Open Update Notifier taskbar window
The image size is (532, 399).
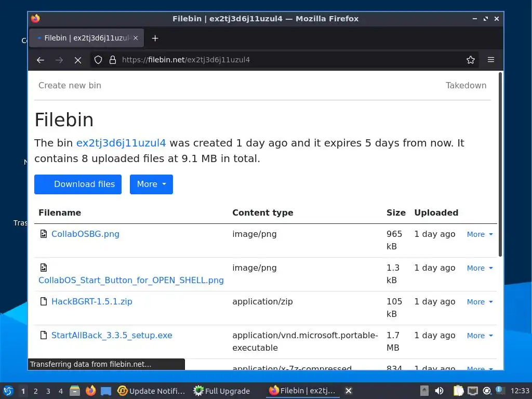click(151, 391)
